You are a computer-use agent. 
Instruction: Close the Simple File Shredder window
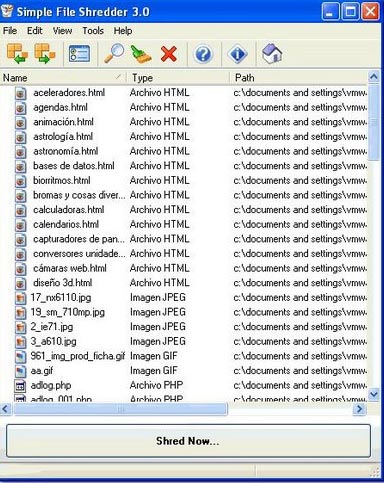[x=370, y=11]
